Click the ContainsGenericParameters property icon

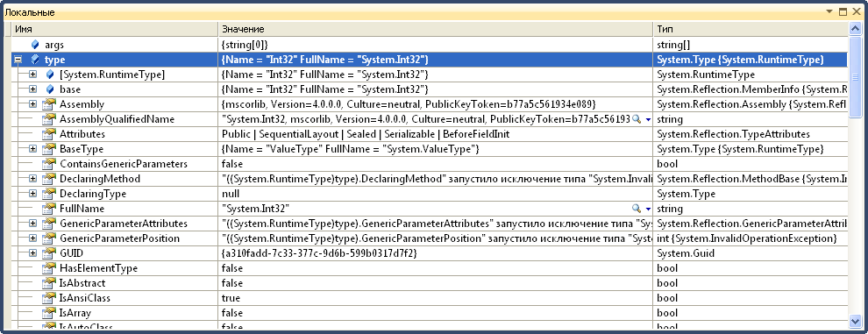[50, 164]
